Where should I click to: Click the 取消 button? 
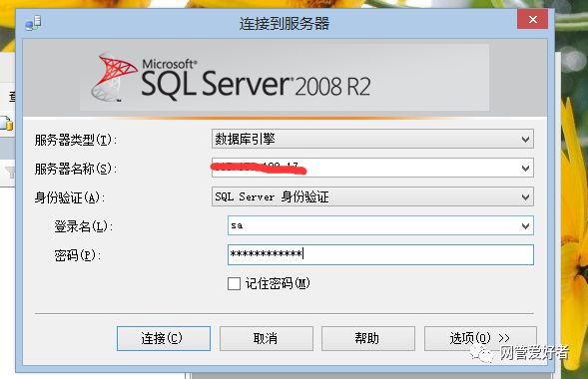267,338
